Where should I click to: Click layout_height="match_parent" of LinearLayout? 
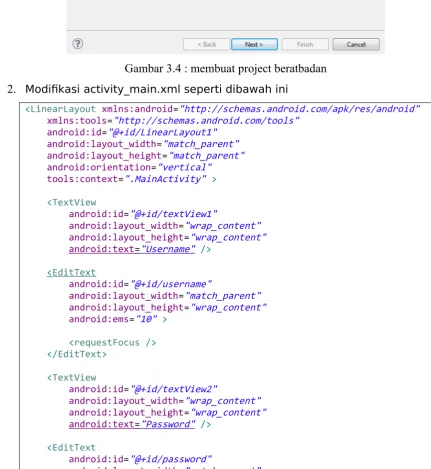(x=146, y=156)
